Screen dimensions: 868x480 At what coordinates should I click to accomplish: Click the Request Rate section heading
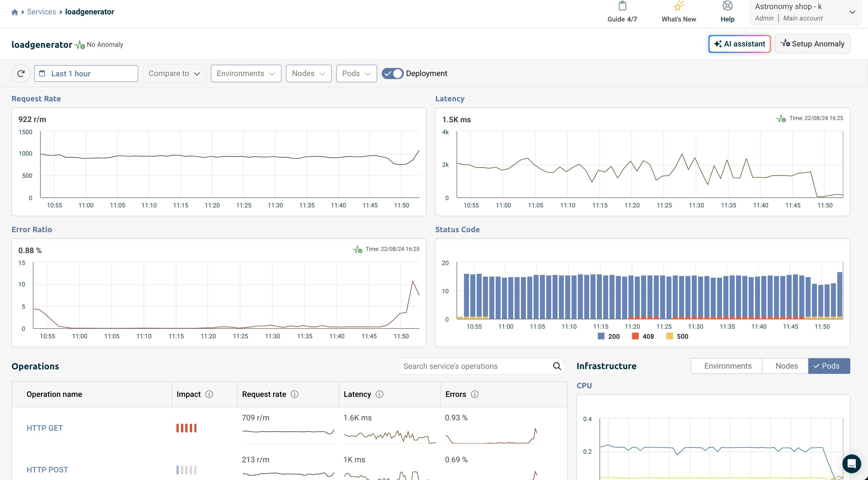coord(36,99)
